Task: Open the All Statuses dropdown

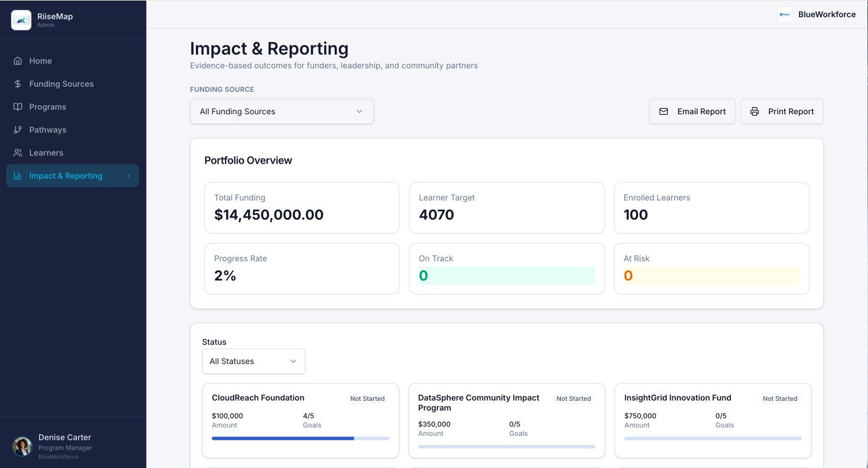Action: [x=254, y=361]
